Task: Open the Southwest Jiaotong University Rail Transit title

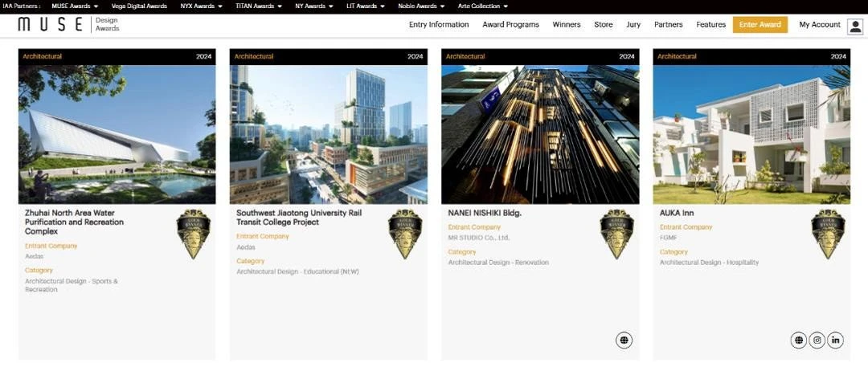Action: (x=299, y=218)
